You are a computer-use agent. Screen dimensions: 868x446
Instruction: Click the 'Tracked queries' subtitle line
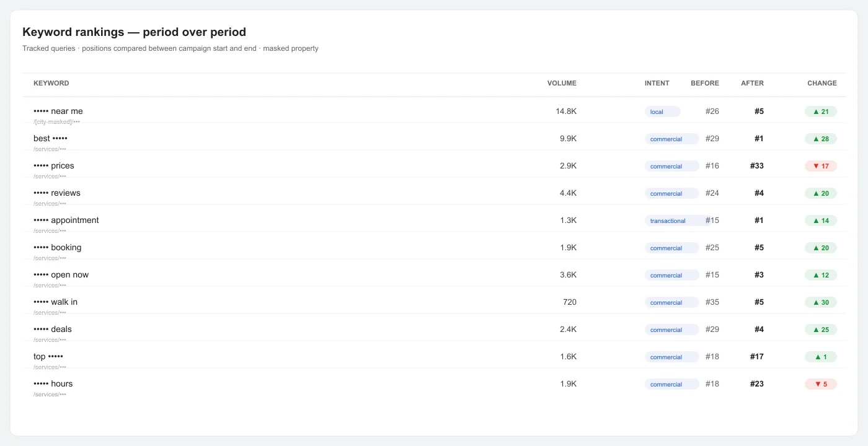tap(170, 48)
